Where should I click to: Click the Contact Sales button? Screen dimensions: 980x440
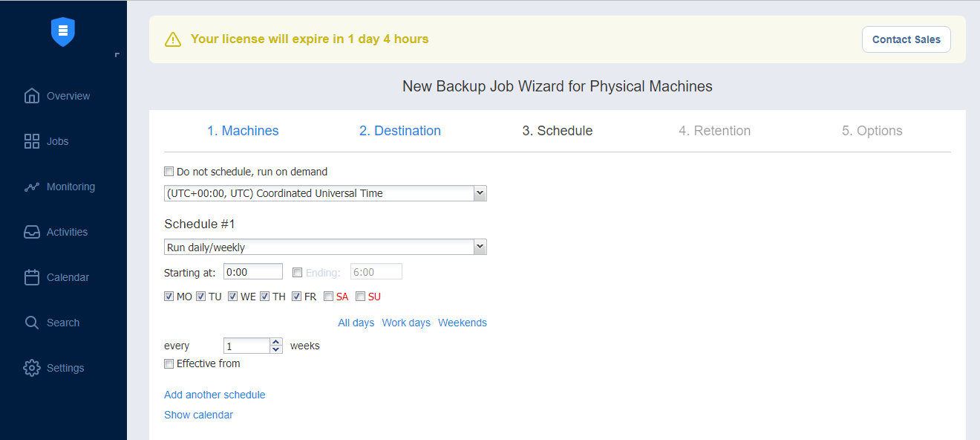pos(906,39)
